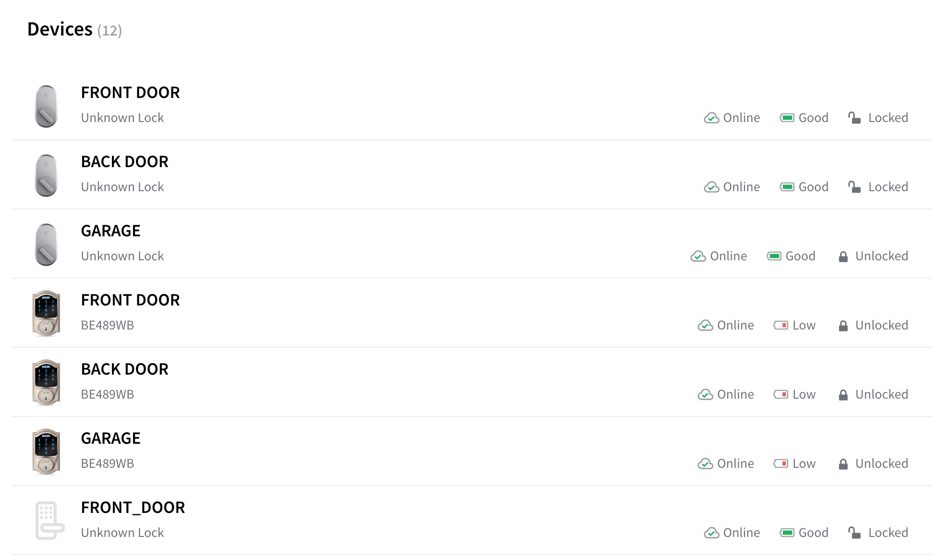949x560 pixels.
Task: Select the FRONT DOOR BE489WB keypad lock image
Action: pos(46,314)
